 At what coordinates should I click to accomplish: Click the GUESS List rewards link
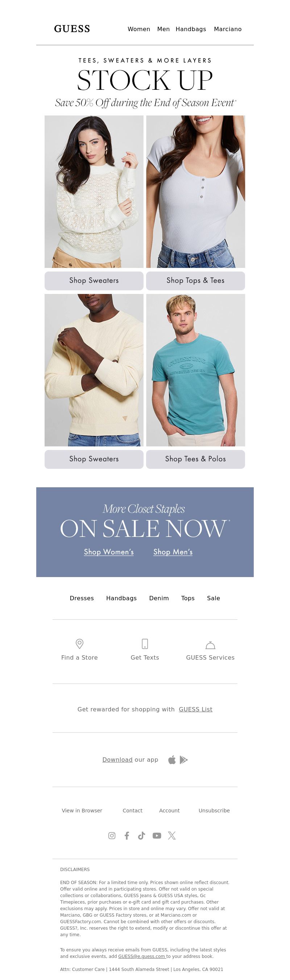[195, 709]
